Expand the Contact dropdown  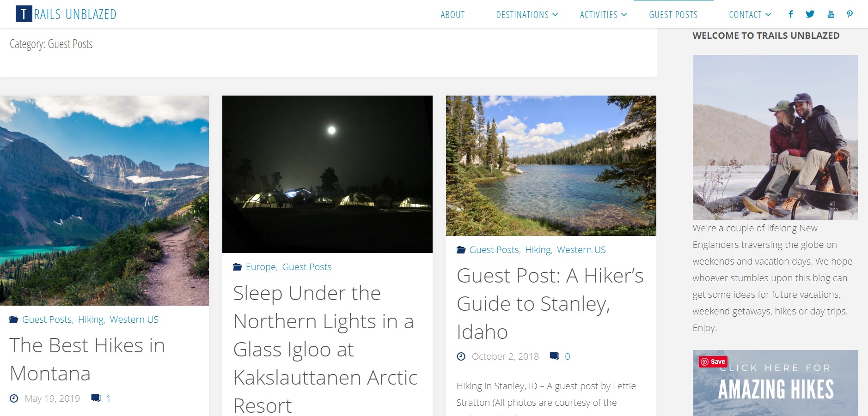coord(746,14)
